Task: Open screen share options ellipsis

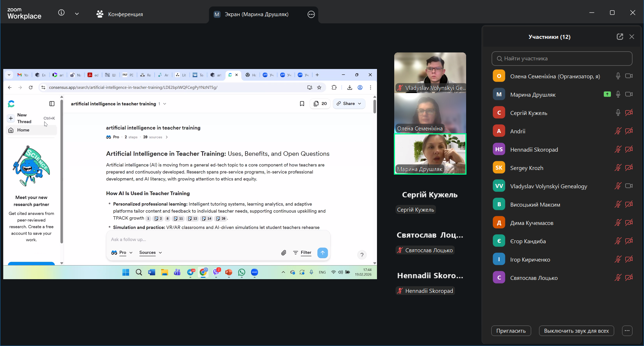Action: pos(311,14)
